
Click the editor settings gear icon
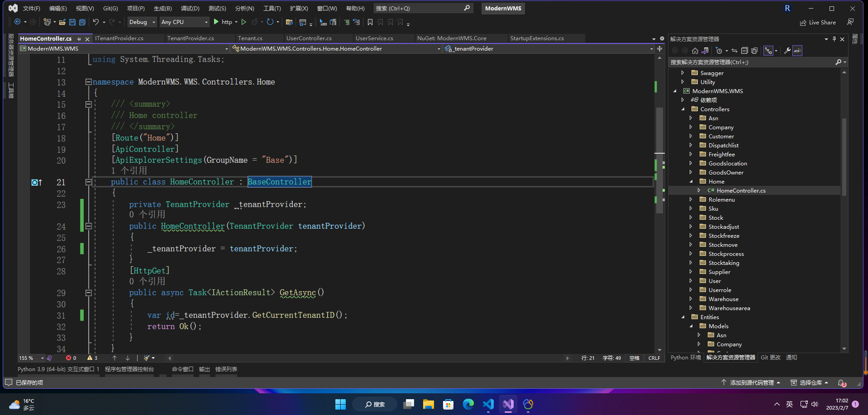pyautogui.click(x=662, y=39)
